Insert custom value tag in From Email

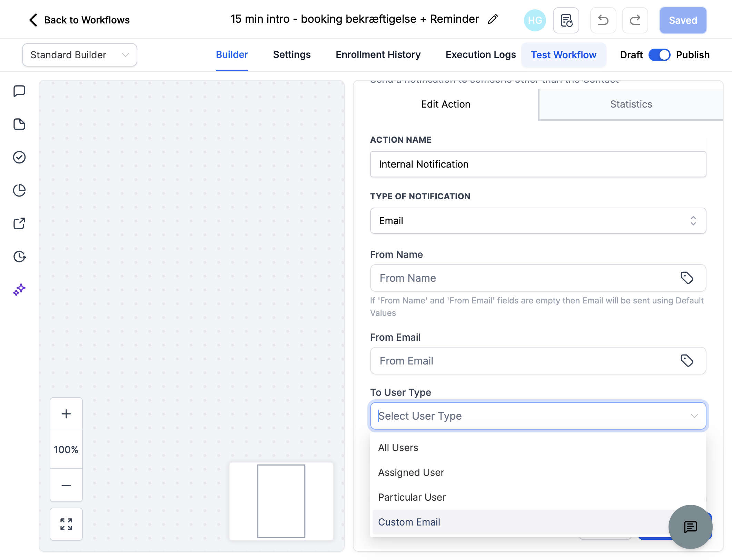click(687, 361)
